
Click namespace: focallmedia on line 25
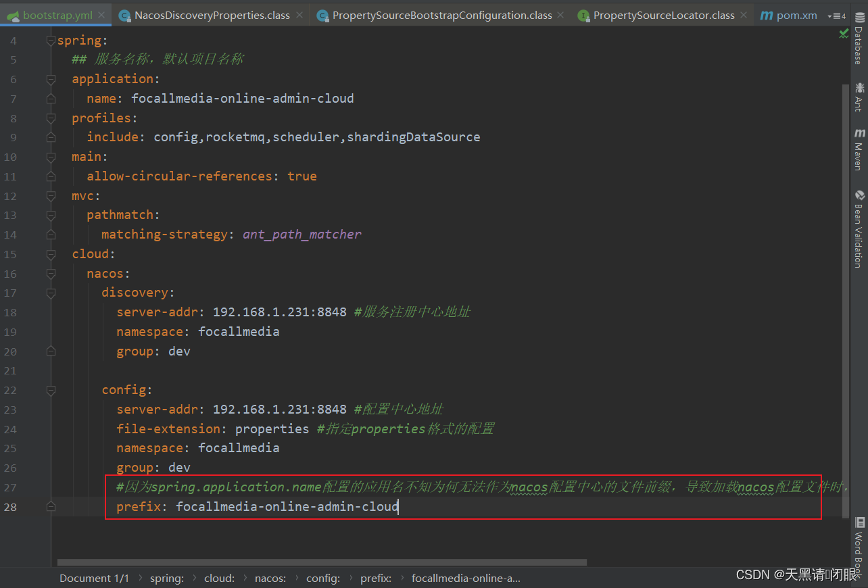[x=198, y=448]
